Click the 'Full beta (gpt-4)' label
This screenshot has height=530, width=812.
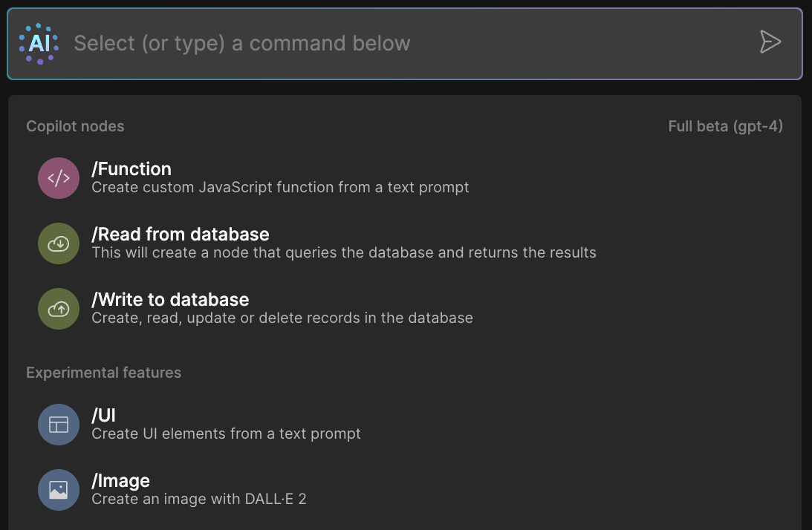tap(725, 126)
